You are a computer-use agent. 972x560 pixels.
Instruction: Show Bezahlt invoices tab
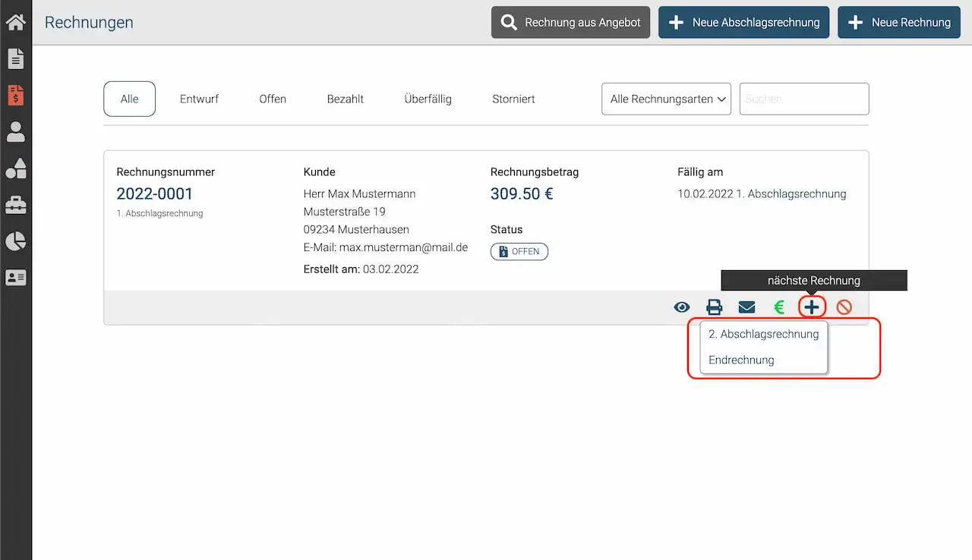(346, 99)
